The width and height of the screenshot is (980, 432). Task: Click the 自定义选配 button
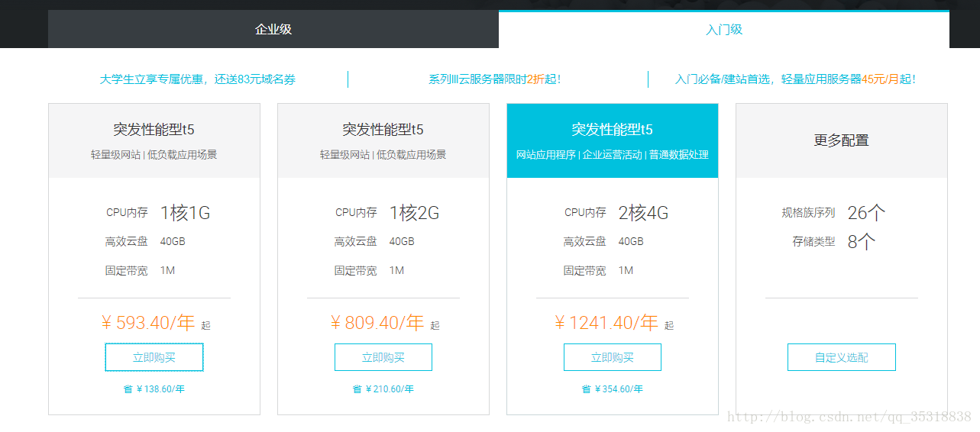[x=842, y=357]
